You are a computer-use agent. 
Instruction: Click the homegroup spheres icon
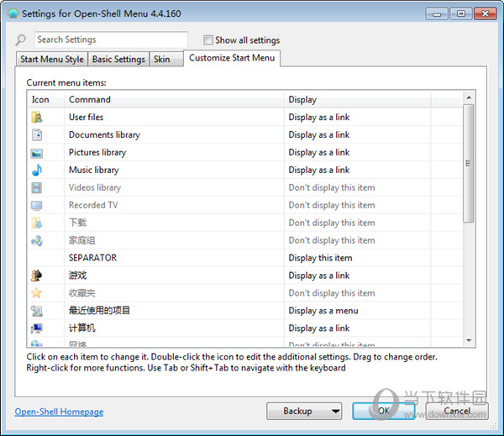(x=37, y=240)
